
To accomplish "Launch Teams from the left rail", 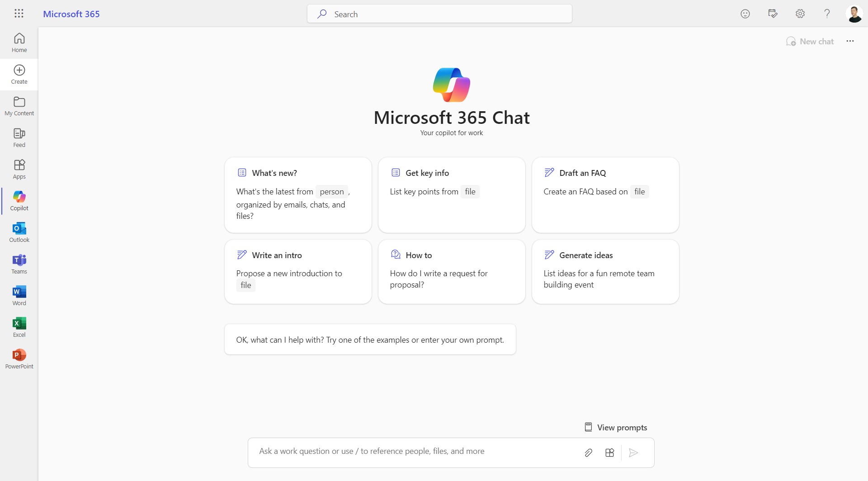I will (x=19, y=264).
